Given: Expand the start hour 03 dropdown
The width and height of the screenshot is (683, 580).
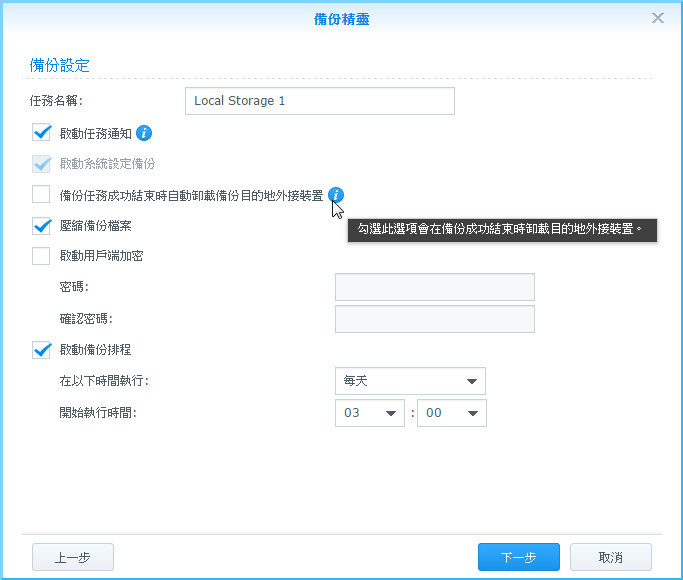Looking at the screenshot, I should [x=370, y=413].
